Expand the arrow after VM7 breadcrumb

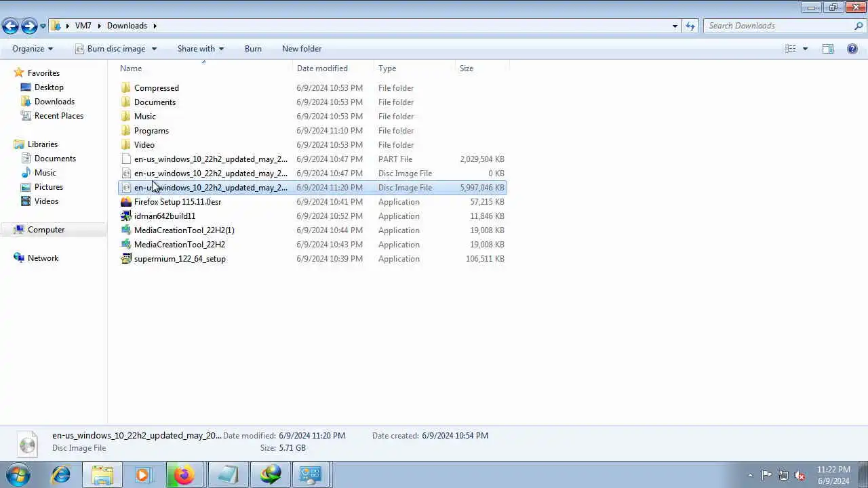(100, 26)
